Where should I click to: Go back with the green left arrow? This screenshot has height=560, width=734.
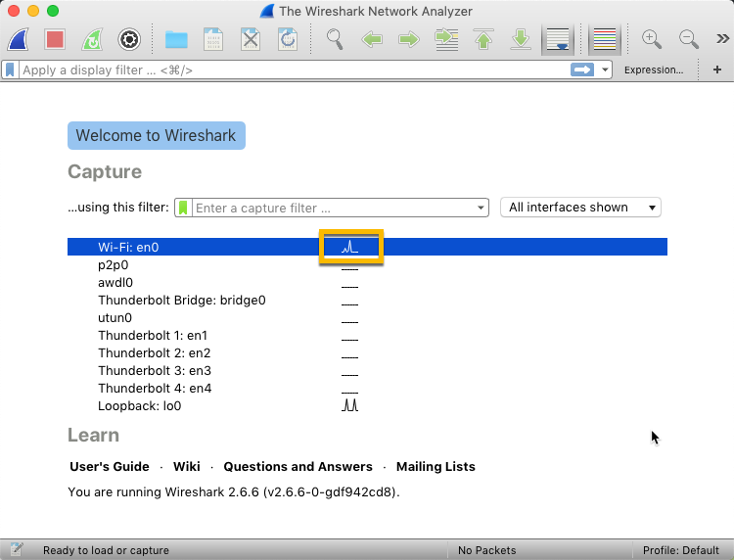point(372,39)
